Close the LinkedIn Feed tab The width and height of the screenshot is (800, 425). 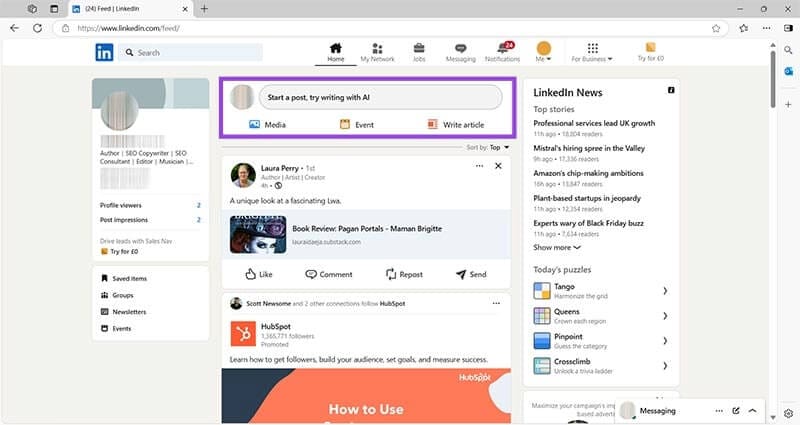[x=185, y=9]
